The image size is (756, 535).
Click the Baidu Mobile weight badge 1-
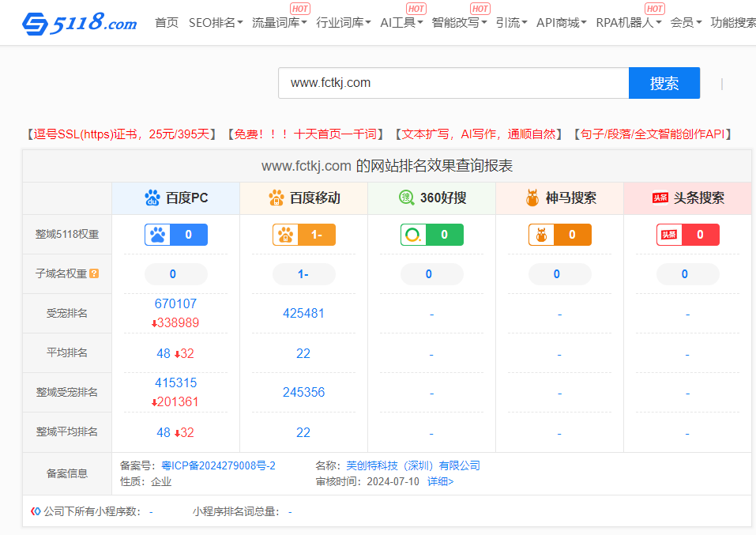click(304, 235)
